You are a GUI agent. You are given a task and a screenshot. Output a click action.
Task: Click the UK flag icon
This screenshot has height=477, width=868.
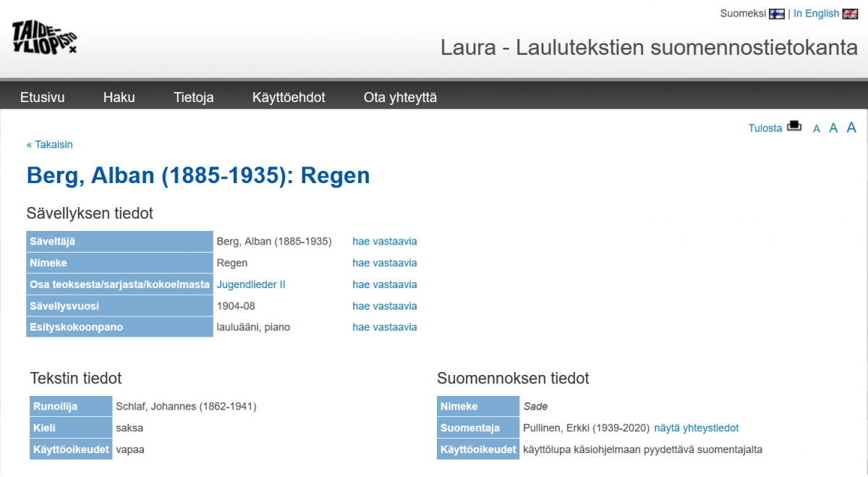[850, 14]
